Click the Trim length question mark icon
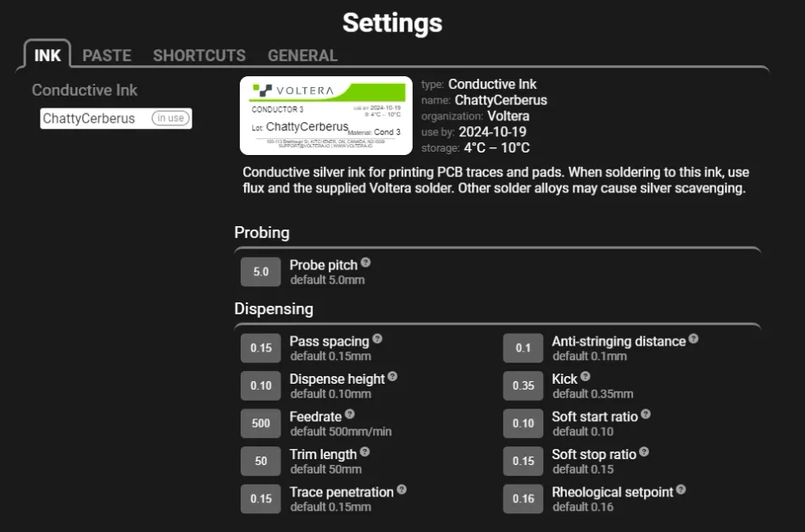 (365, 452)
